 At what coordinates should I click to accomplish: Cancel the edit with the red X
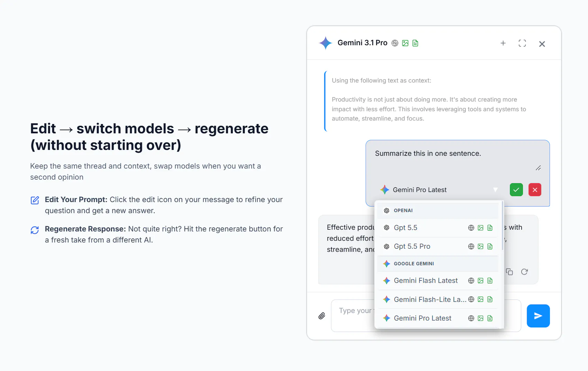pyautogui.click(x=535, y=190)
